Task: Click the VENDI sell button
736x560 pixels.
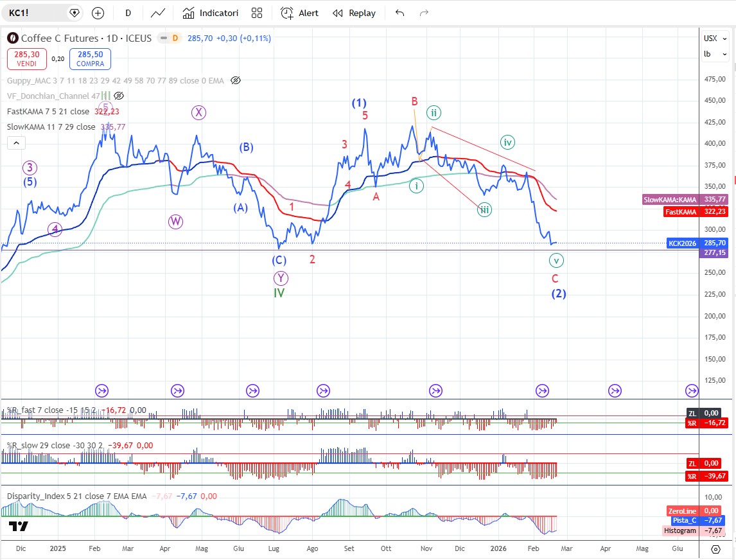Action: [x=27, y=59]
